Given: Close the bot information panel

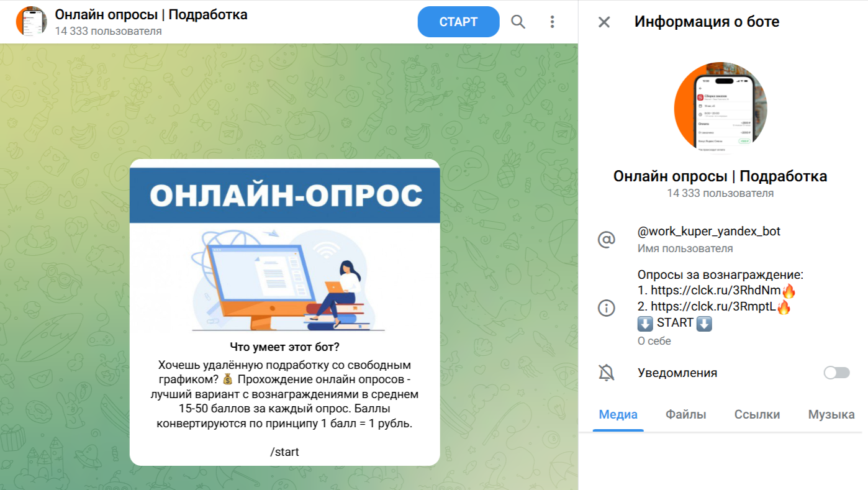Looking at the screenshot, I should click(604, 22).
